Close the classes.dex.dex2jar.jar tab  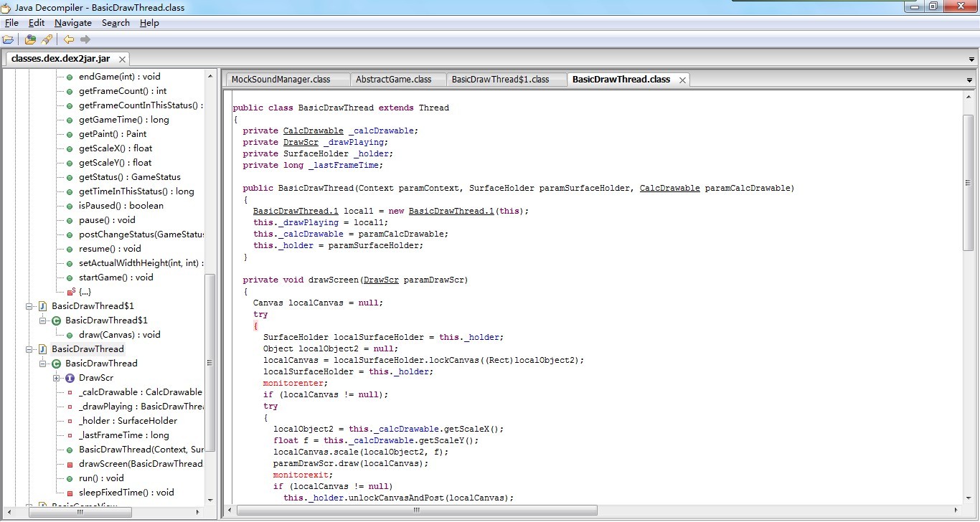pyautogui.click(x=122, y=60)
